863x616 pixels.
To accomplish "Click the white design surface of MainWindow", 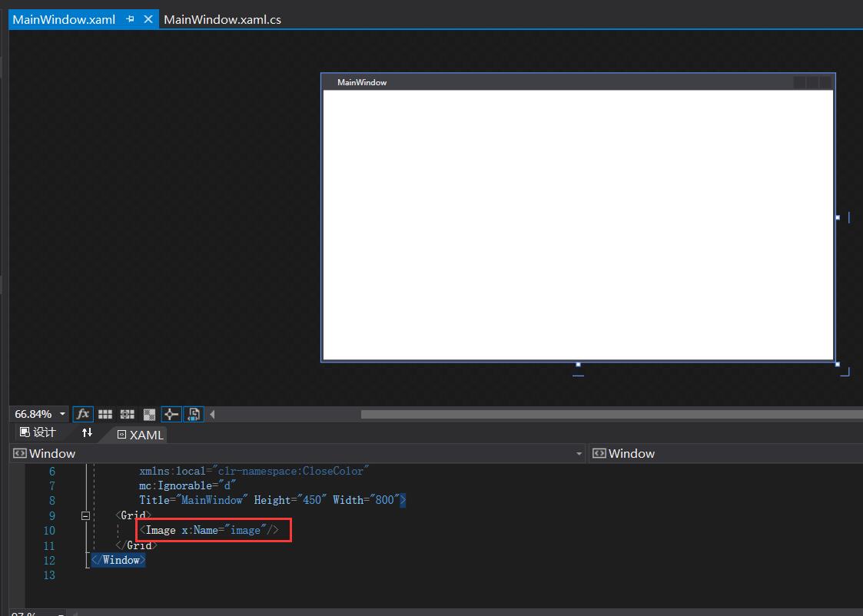I will tap(578, 225).
